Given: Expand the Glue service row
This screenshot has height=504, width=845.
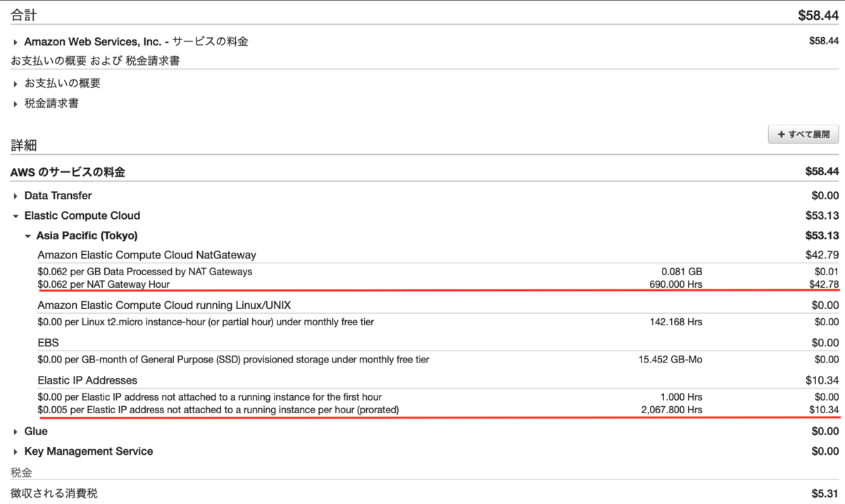Looking at the screenshot, I should [x=15, y=431].
